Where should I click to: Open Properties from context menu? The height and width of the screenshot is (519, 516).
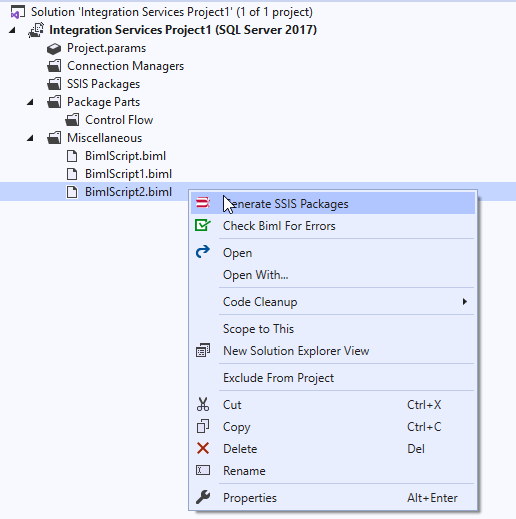click(x=333, y=498)
